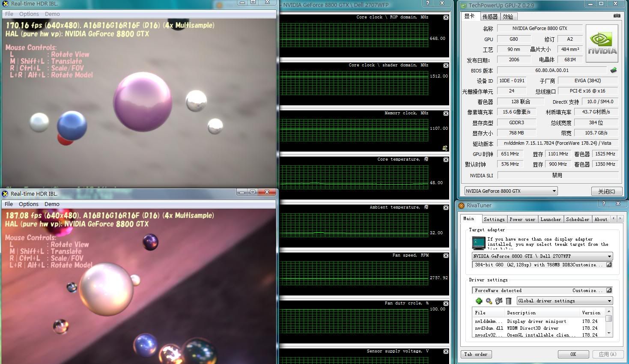Viewport: 629px width, 364px height.
Task: Open Customize icon beside 384-bit G80 text
Action: pos(609,265)
